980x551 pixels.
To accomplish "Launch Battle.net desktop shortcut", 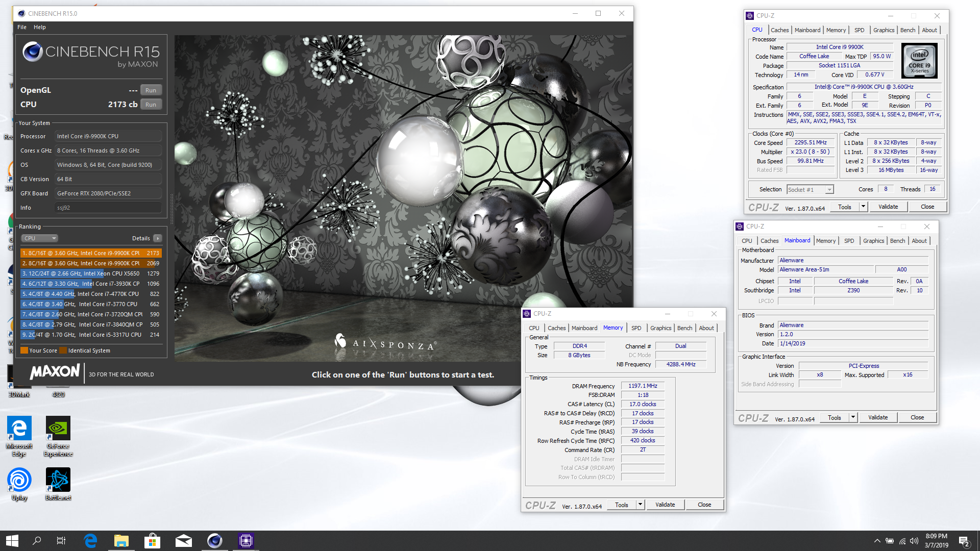I will 58,481.
